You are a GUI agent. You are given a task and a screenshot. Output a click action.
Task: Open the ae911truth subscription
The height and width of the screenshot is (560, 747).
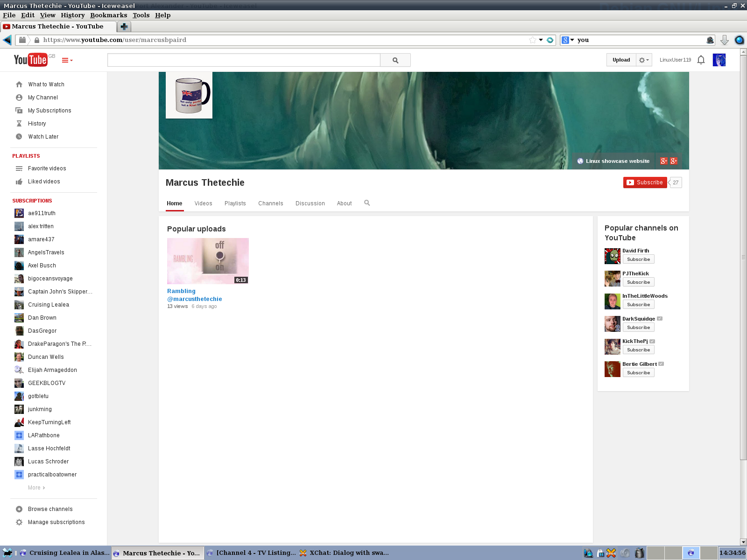42,213
